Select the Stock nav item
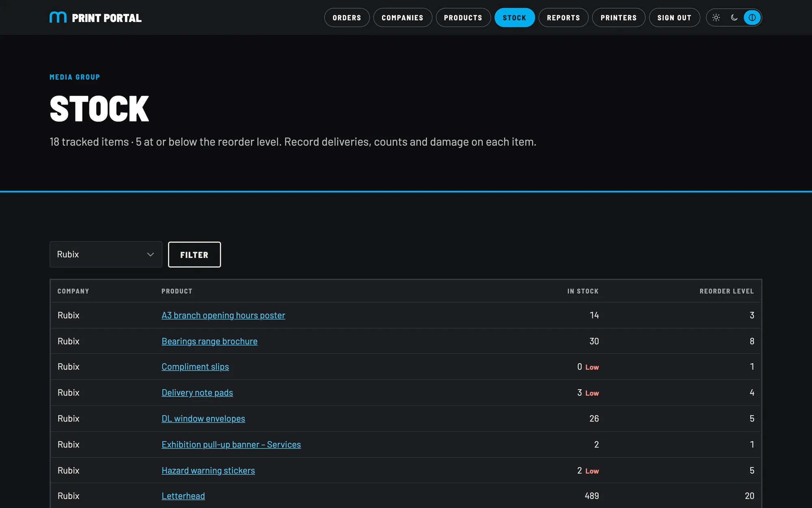 [514, 17]
